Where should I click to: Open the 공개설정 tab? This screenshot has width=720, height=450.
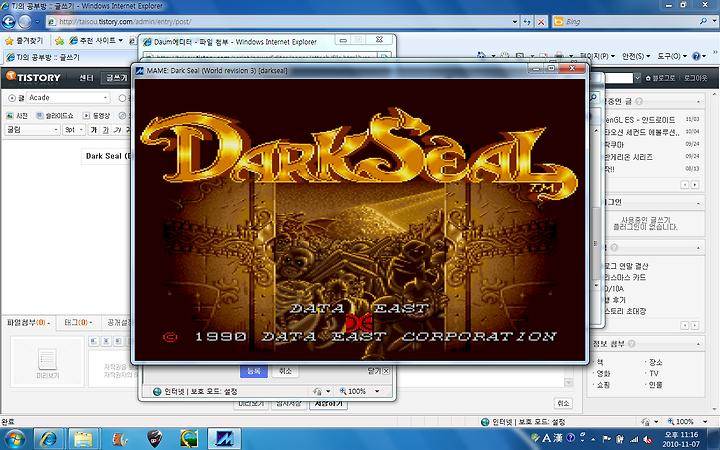(119, 323)
